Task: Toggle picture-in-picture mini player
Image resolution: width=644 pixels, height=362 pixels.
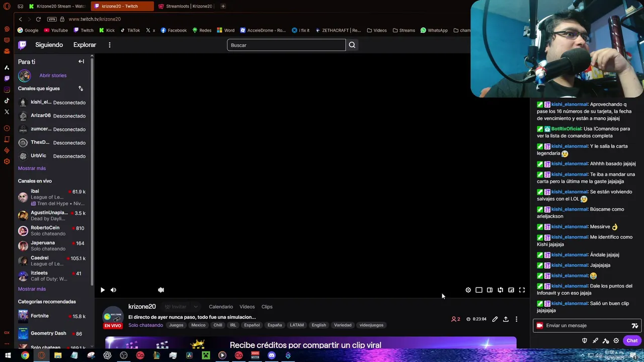Action: pyautogui.click(x=511, y=290)
